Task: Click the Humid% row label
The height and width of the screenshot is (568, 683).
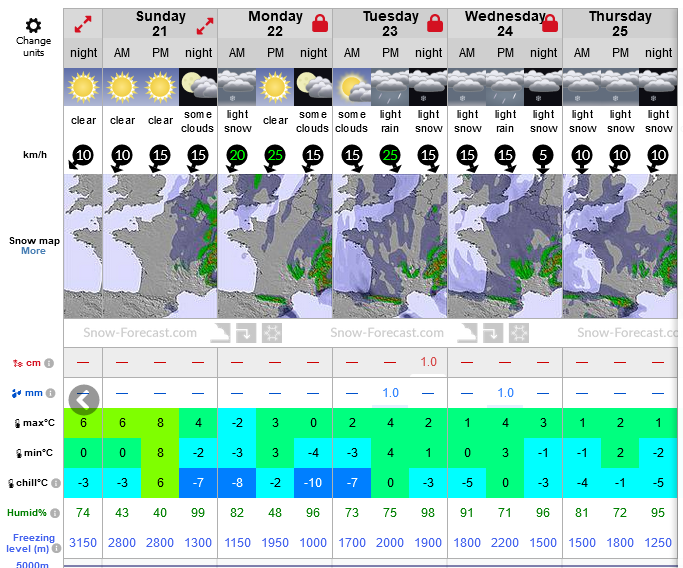Action: tap(27, 513)
